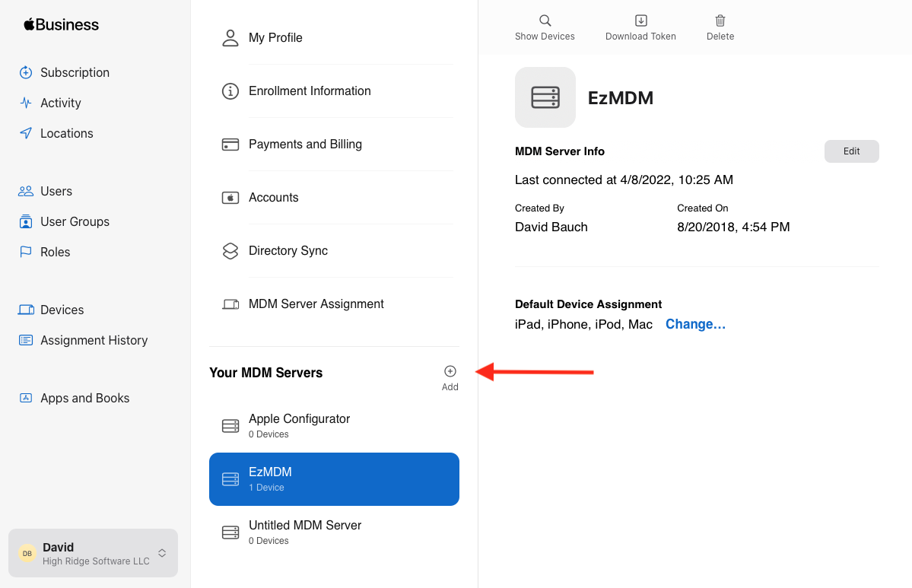Viewport: 912px width, 588px height.
Task: Click the Show Devices magnifier icon
Action: (x=545, y=21)
